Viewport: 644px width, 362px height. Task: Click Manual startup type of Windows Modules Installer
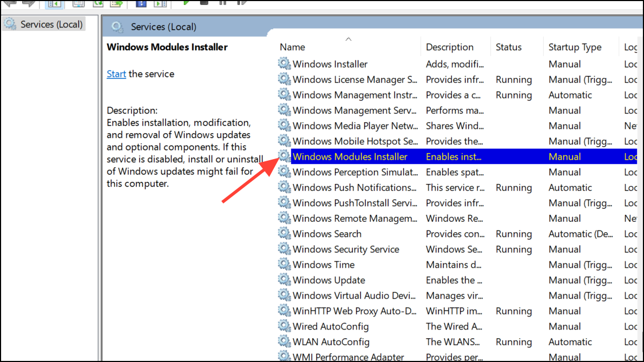coord(564,157)
